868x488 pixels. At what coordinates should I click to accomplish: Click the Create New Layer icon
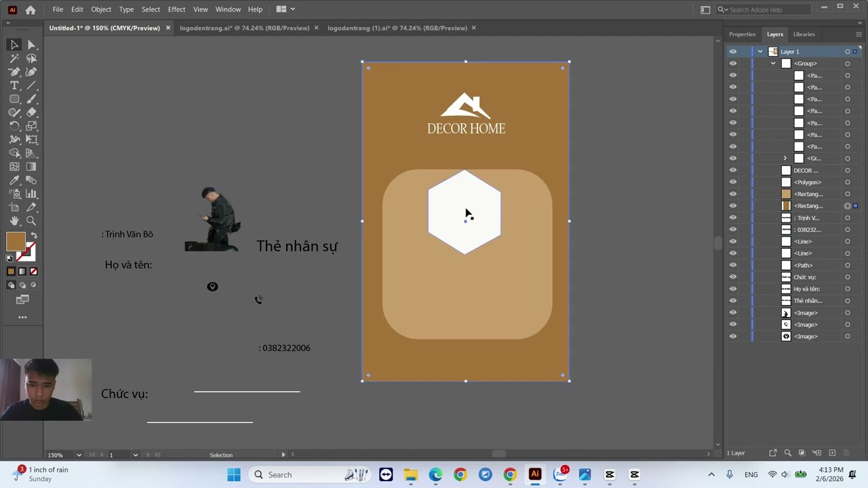(x=832, y=453)
